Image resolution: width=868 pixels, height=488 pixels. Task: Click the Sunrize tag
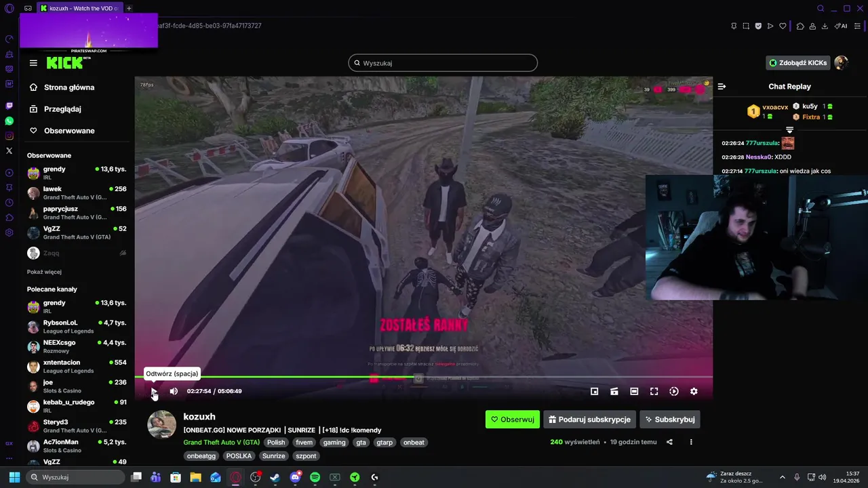[x=274, y=456]
